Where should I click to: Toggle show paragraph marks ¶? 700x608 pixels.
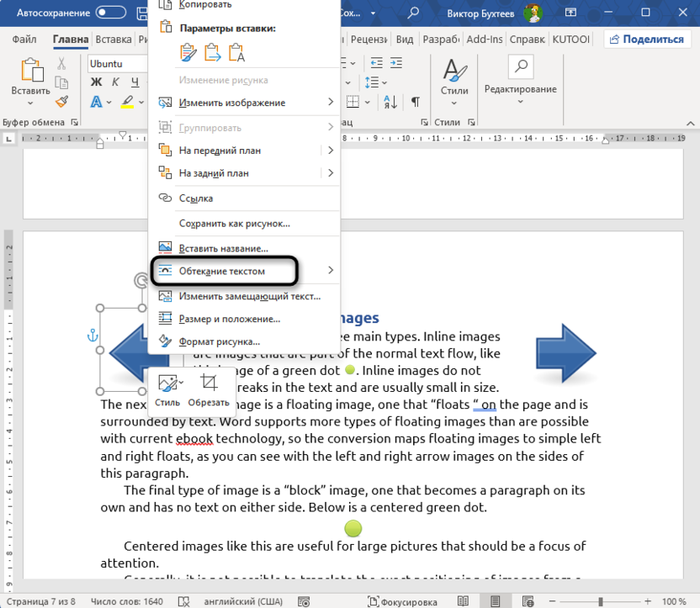click(415, 102)
